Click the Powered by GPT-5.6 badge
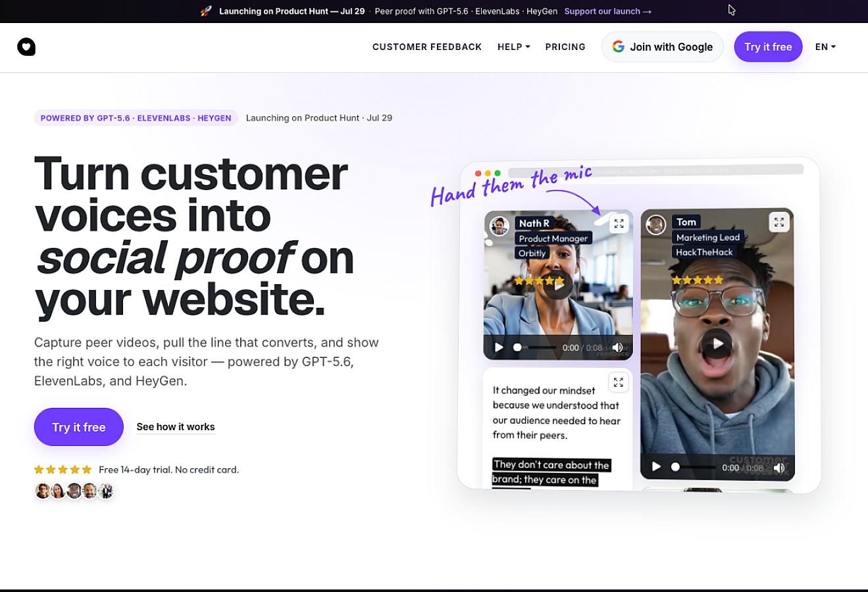 click(x=136, y=118)
